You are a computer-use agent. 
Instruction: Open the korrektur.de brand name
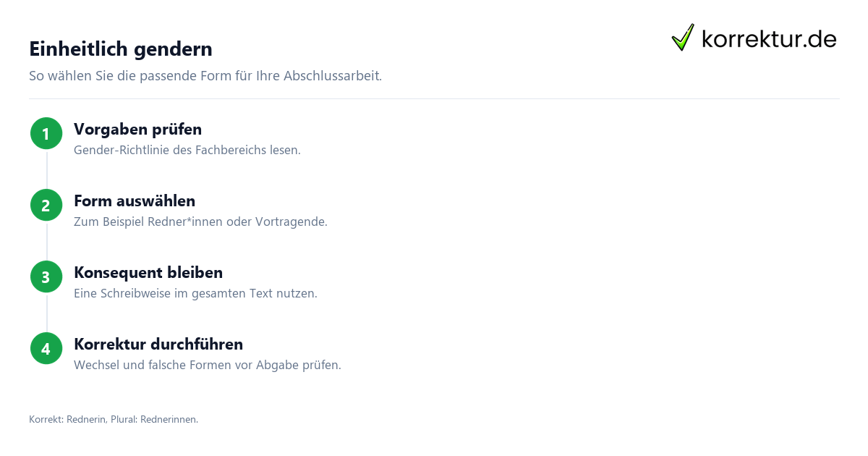point(769,38)
